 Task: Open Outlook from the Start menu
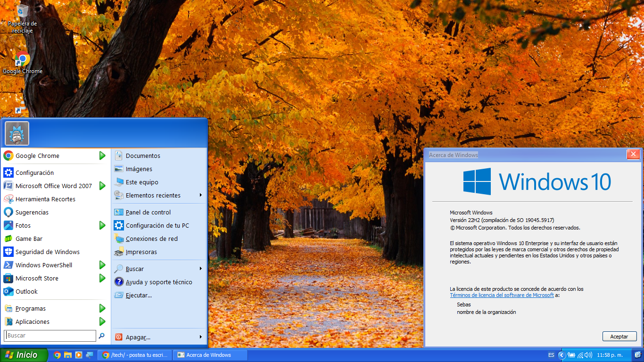point(56,291)
